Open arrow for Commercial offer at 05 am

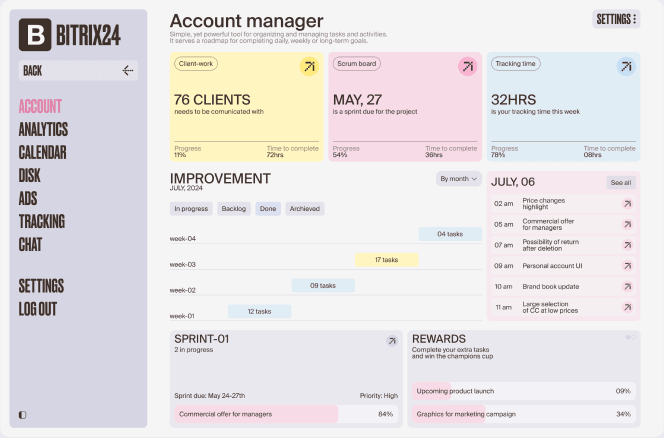pos(628,225)
